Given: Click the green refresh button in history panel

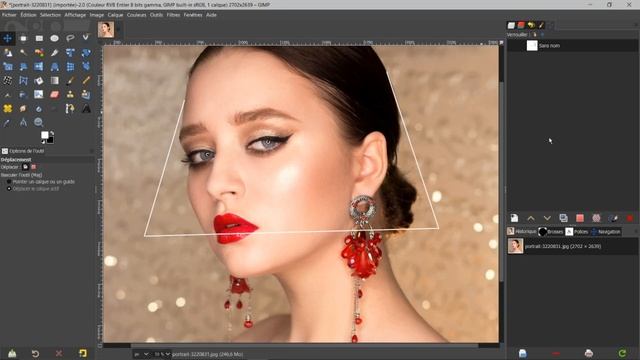Looking at the screenshot, I should point(622,353).
